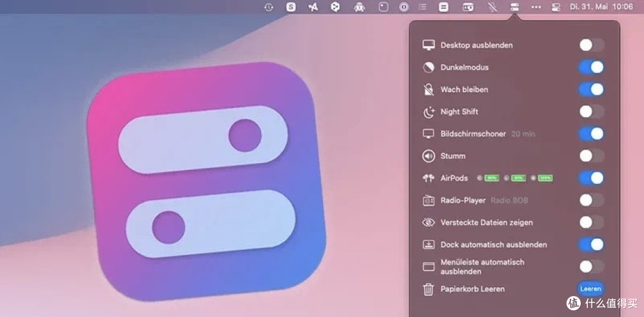Click the AirPods earbuds icon

(428, 178)
